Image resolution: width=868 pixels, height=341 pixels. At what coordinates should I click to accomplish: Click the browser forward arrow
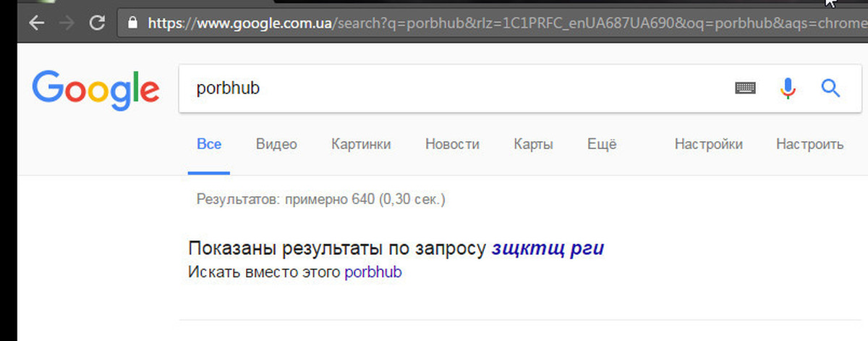click(x=65, y=22)
